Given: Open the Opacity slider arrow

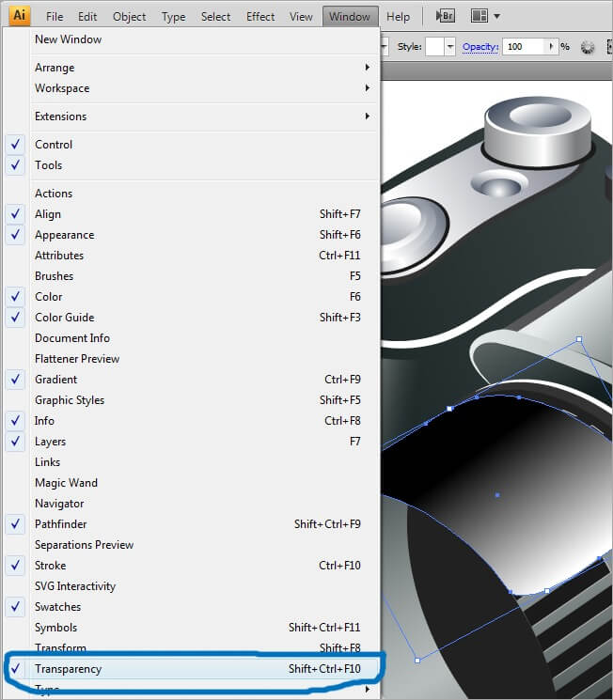Looking at the screenshot, I should click(x=551, y=47).
